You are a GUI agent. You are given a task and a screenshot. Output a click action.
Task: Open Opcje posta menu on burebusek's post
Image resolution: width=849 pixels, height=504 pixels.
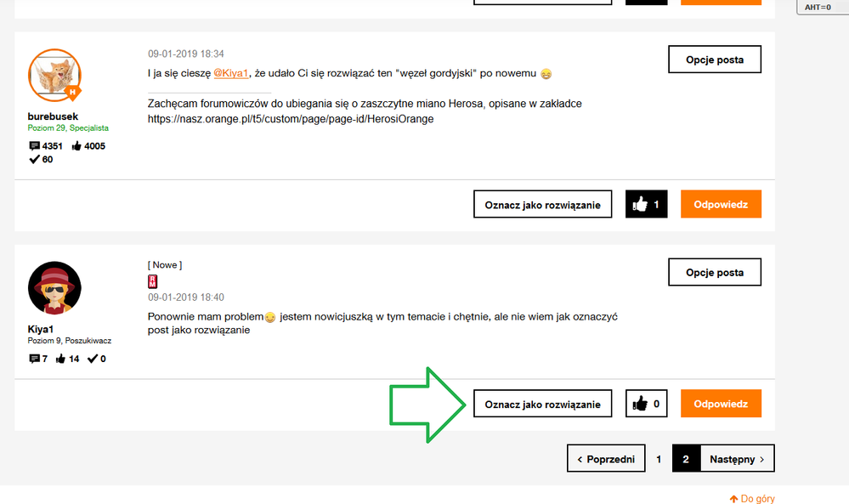point(714,59)
